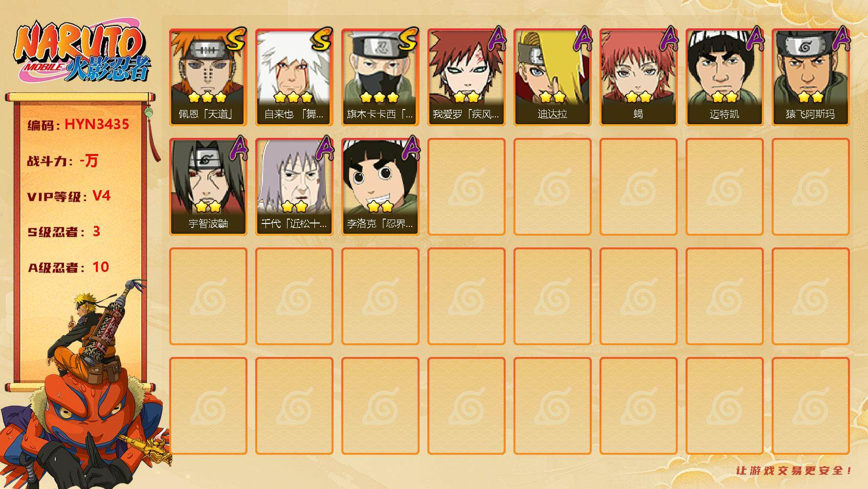
Task: Click the Naruto Mobile 火影忍者 logo
Action: (82, 53)
